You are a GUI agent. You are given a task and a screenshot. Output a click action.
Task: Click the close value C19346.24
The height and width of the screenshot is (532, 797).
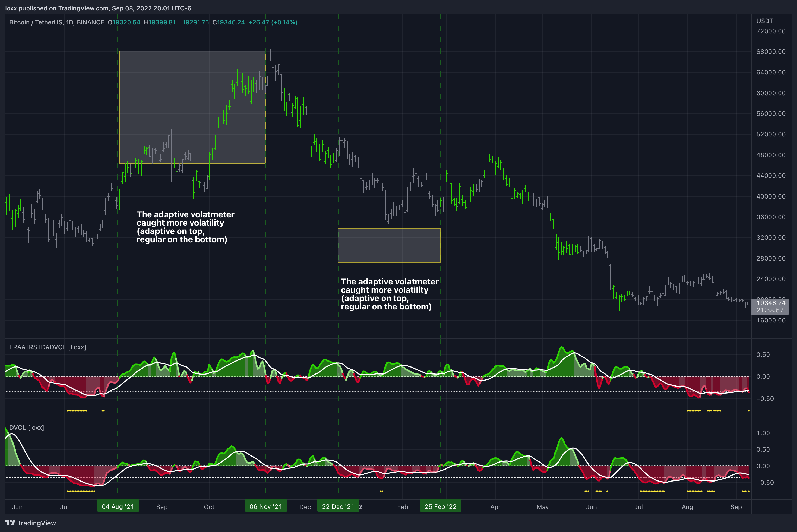[x=229, y=22]
